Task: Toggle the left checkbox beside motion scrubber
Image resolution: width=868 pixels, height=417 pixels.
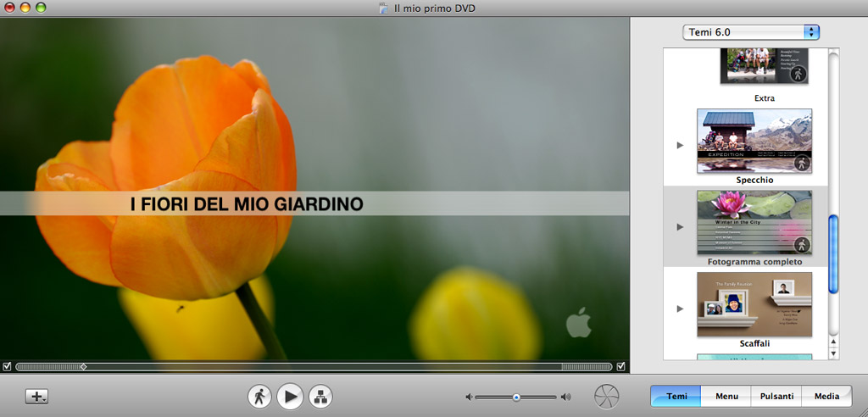Action: (x=8, y=366)
